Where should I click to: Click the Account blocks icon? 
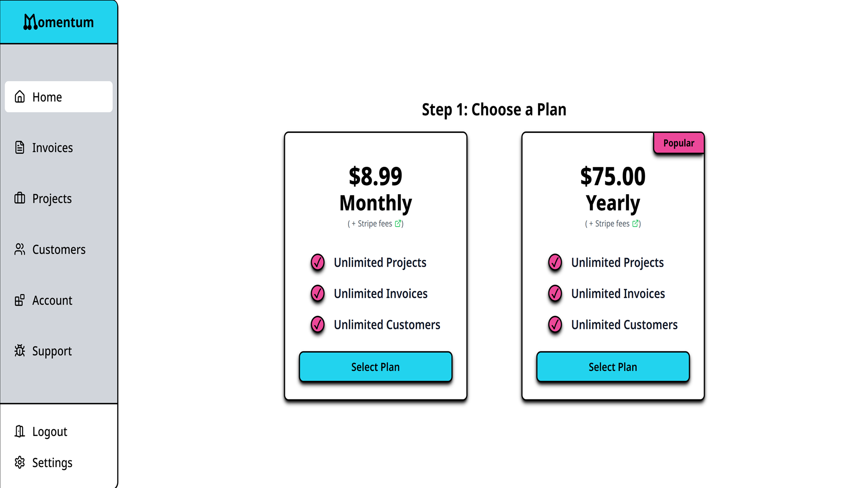coord(20,300)
